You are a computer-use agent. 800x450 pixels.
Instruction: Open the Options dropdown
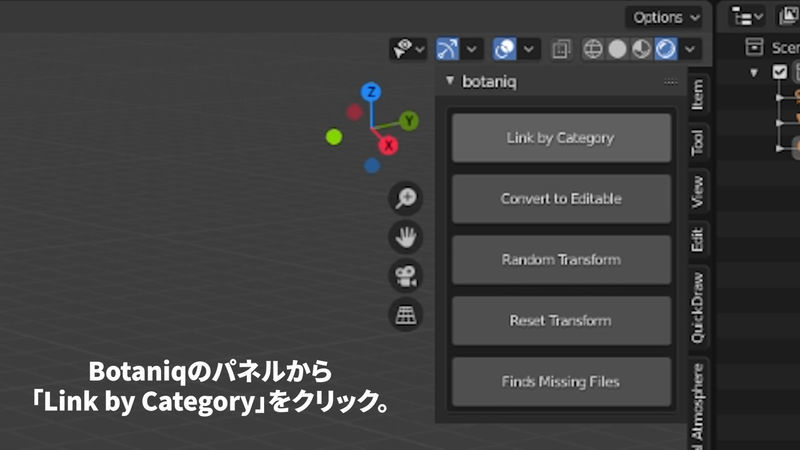point(664,17)
